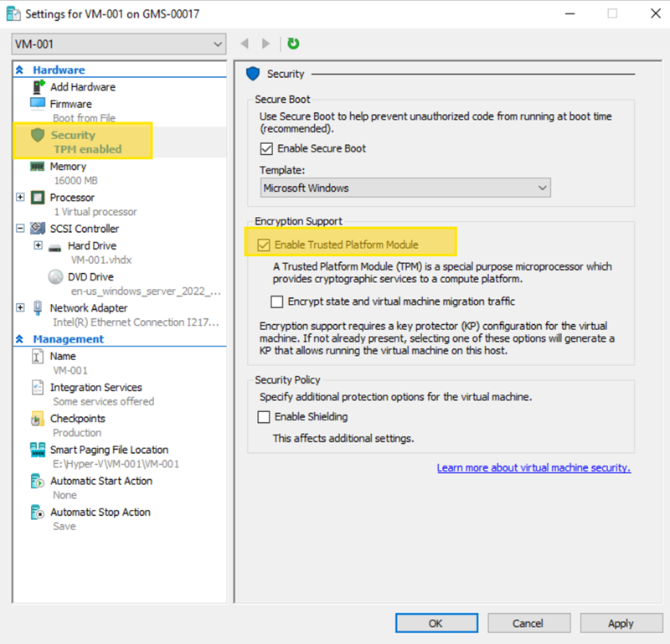Select the Integration Services icon
The height and width of the screenshot is (644, 670).
click(38, 388)
